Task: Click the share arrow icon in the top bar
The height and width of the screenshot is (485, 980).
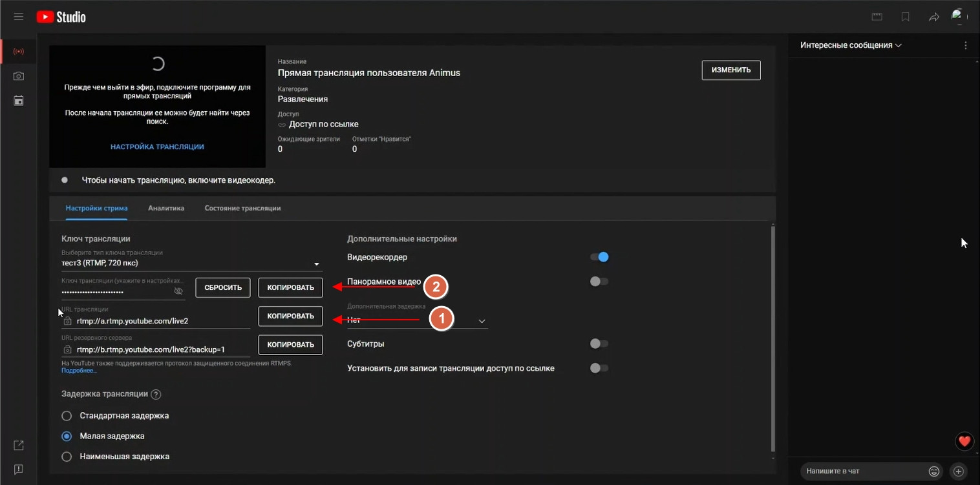Action: pyautogui.click(x=934, y=17)
